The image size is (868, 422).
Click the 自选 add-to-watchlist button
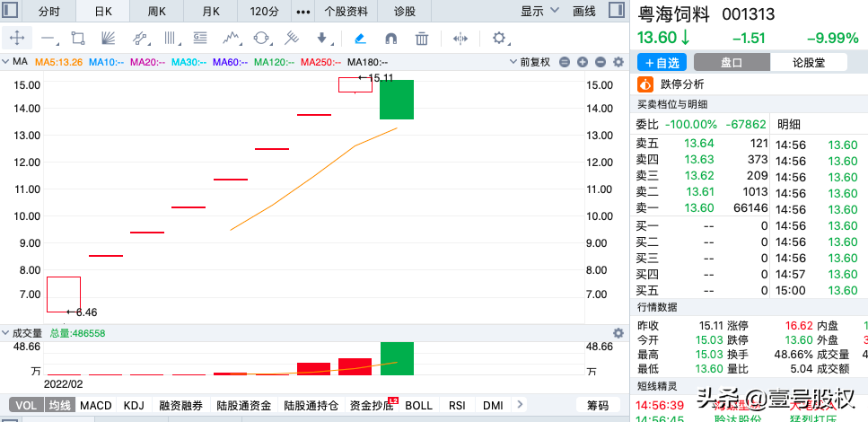[661, 62]
